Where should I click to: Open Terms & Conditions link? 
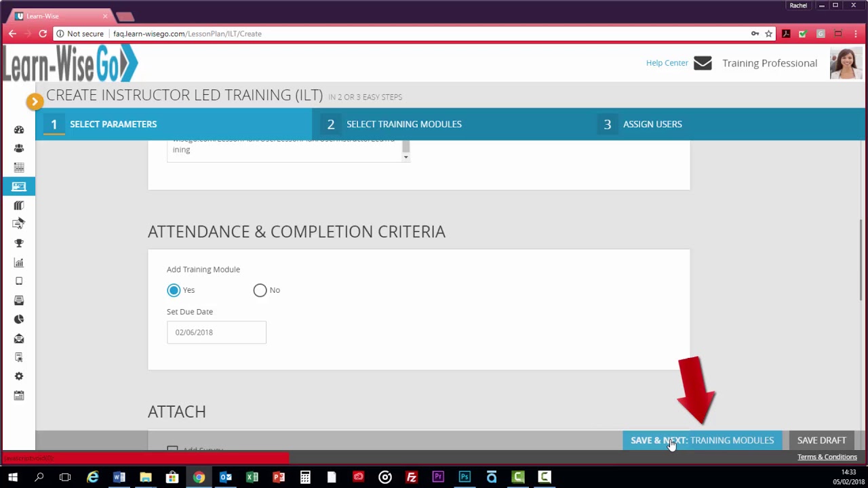(x=827, y=457)
